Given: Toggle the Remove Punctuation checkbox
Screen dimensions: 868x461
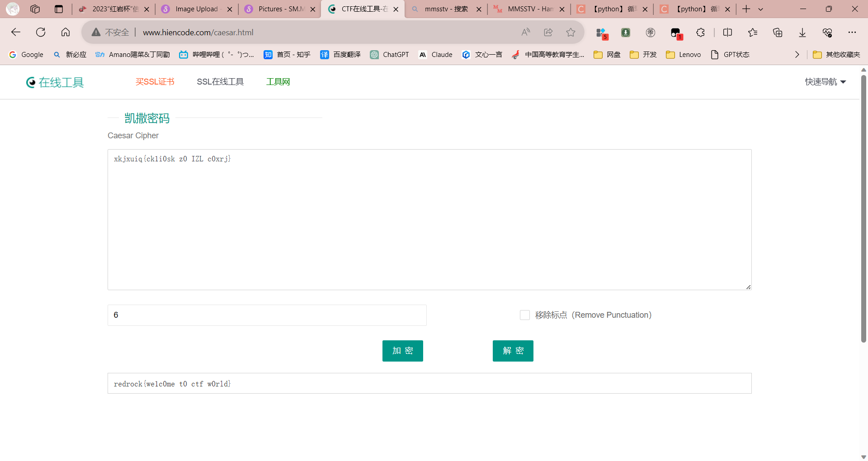Looking at the screenshot, I should coord(525,315).
